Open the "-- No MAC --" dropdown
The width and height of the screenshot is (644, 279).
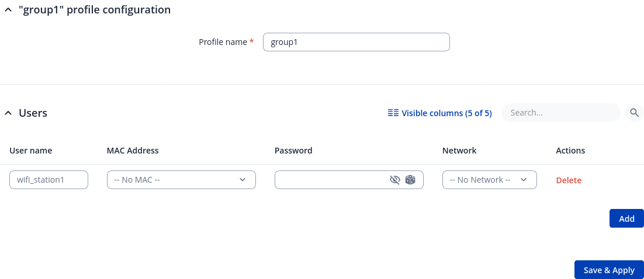(181, 180)
